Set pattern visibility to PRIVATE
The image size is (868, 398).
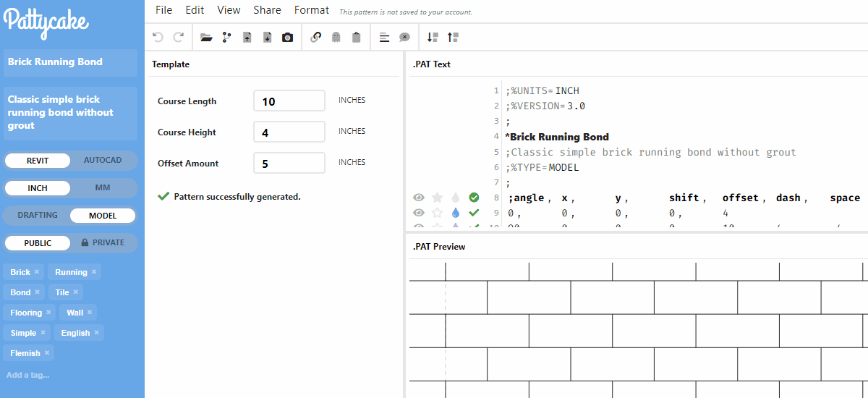point(103,242)
